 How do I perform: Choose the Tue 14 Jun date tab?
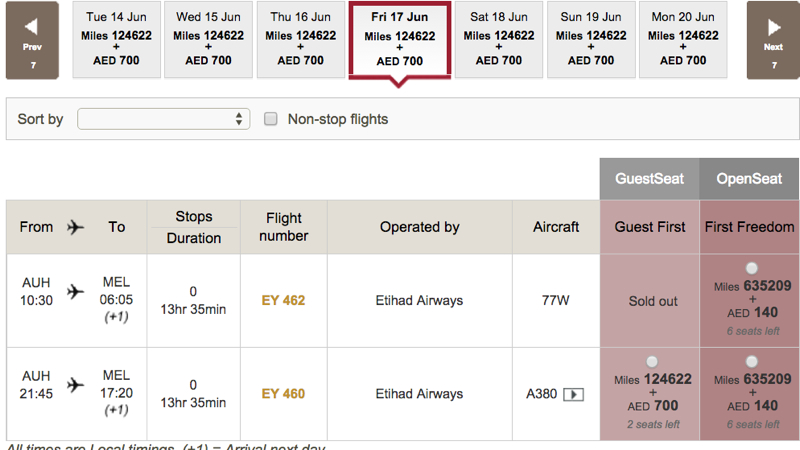click(116, 39)
